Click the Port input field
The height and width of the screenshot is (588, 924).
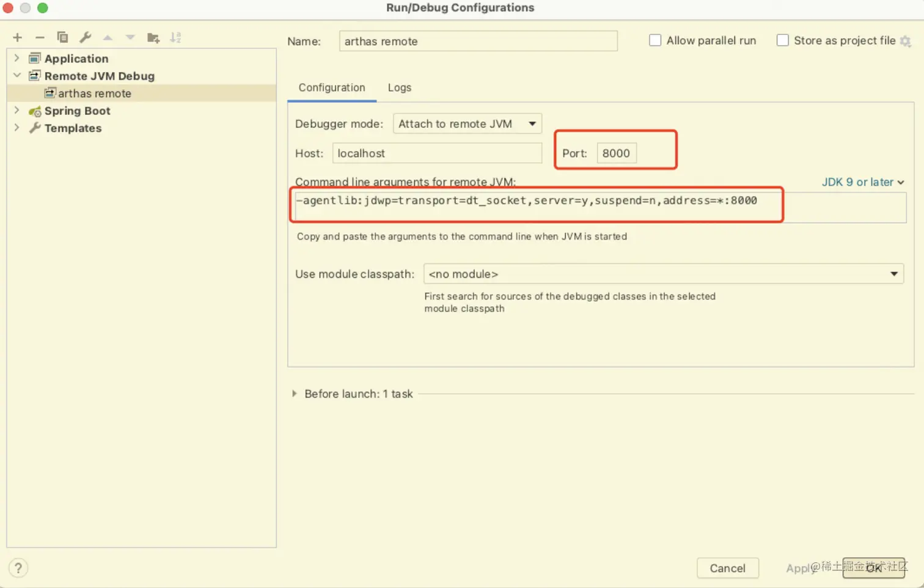(616, 153)
